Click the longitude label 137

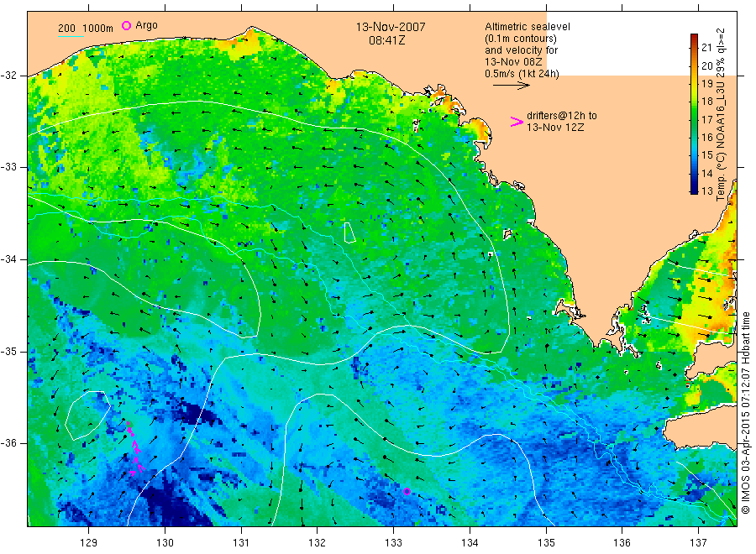pyautogui.click(x=698, y=543)
